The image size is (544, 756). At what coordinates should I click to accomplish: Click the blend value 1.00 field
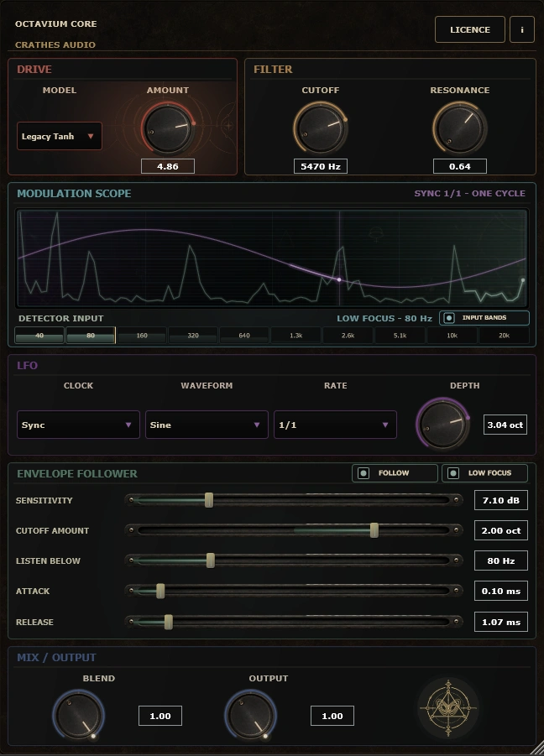(x=160, y=716)
